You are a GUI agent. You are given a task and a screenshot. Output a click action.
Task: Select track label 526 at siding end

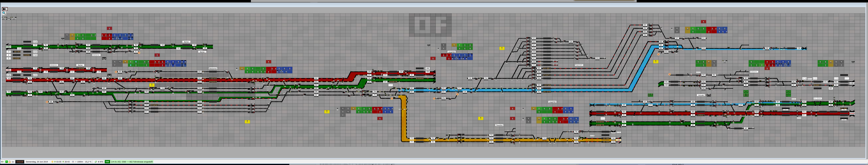[597, 58]
